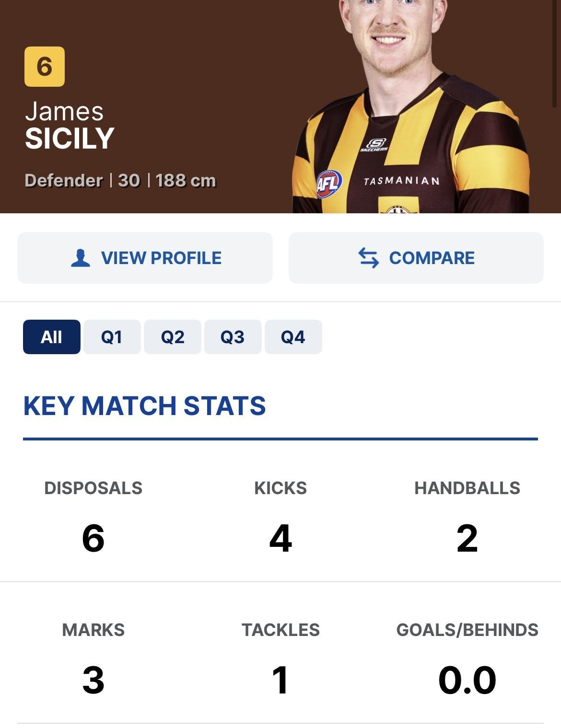The width and height of the screenshot is (561, 728).
Task: Open the COMPARE button
Action: 416,258
